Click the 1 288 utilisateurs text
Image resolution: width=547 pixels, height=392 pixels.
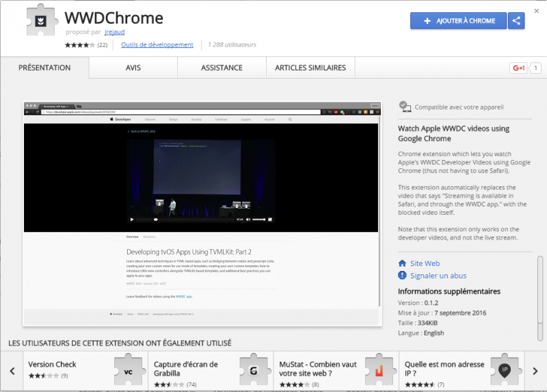pyautogui.click(x=232, y=44)
